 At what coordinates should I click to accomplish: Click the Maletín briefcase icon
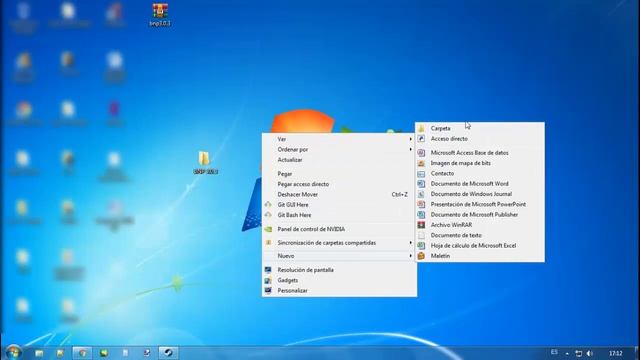tap(421, 256)
